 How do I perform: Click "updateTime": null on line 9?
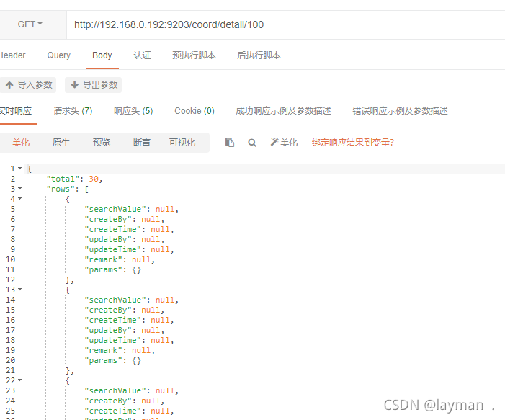tap(129, 249)
